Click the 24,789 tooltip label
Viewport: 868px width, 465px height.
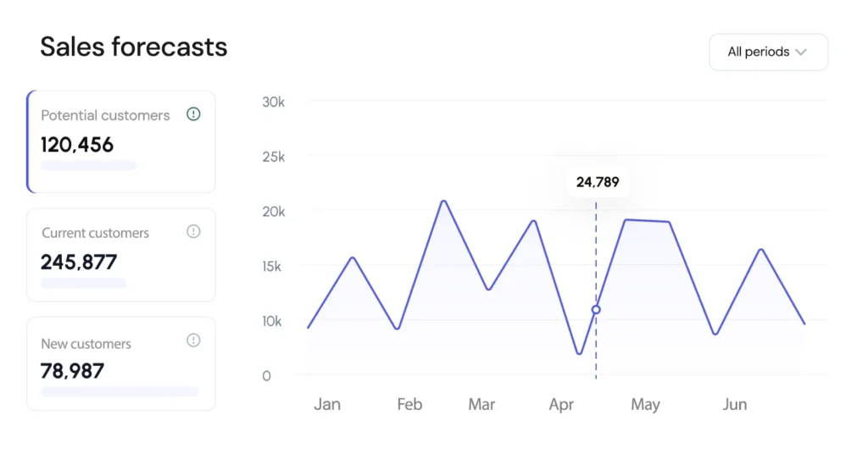(x=598, y=181)
